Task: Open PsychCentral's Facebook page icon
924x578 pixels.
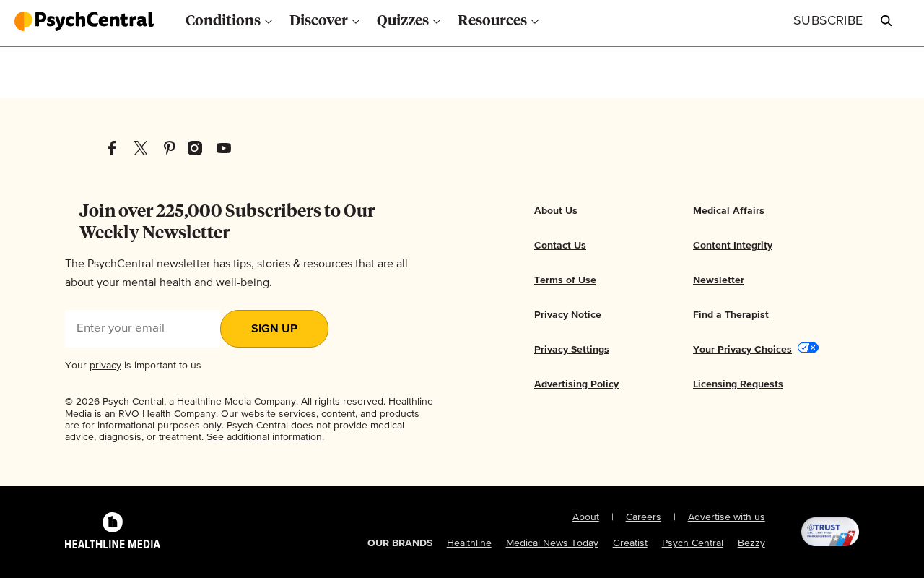Action: pyautogui.click(x=112, y=148)
